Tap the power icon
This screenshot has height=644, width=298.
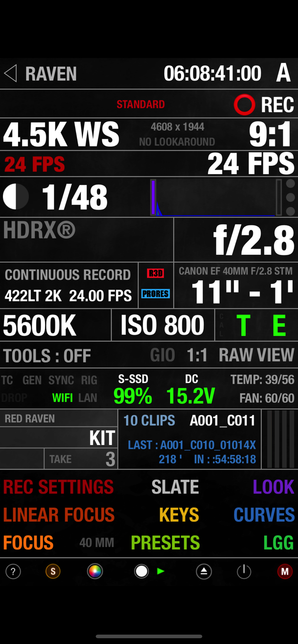click(x=244, y=572)
